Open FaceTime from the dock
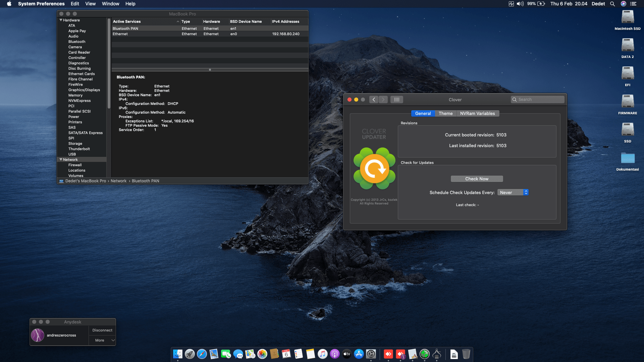Screen dimensions: 644x362 (226, 354)
